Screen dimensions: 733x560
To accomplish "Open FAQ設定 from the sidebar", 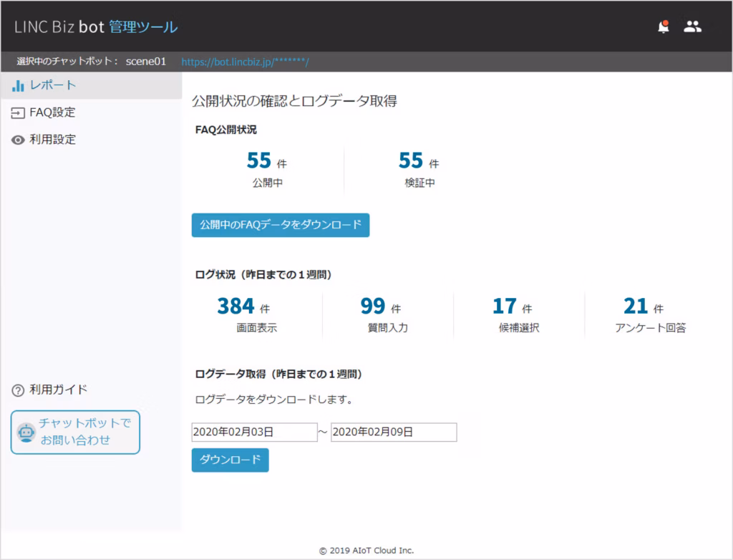I will tap(52, 112).
